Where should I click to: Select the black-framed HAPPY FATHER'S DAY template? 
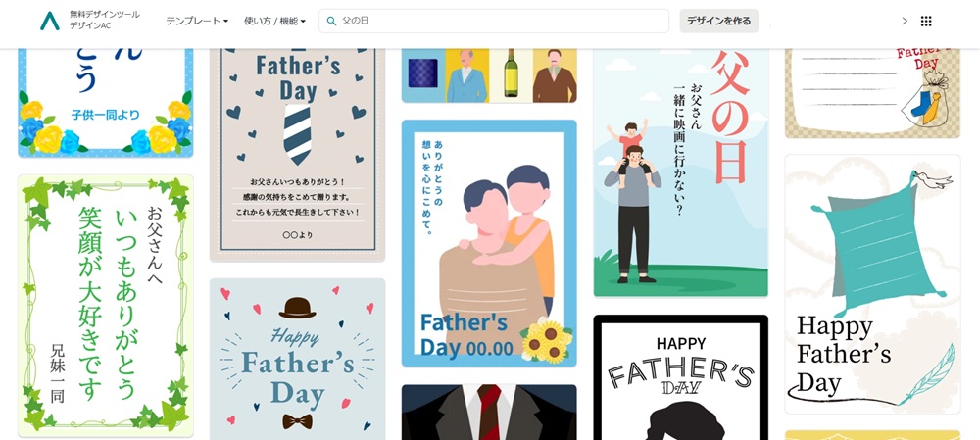pyautogui.click(x=681, y=377)
